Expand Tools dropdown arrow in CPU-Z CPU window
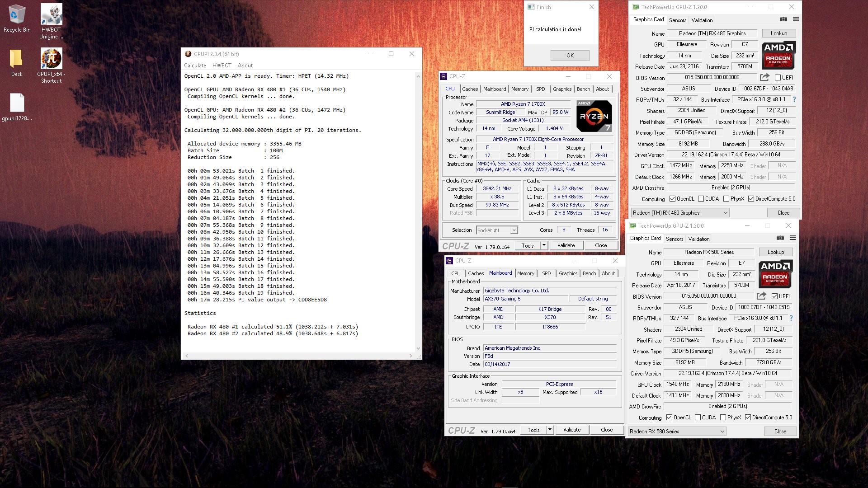868x488 pixels. coord(544,245)
